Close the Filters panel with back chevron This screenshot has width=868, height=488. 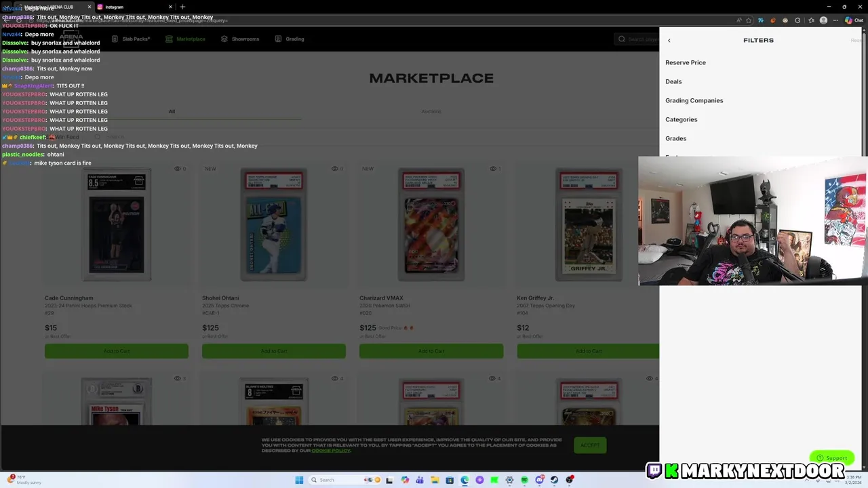(x=669, y=41)
